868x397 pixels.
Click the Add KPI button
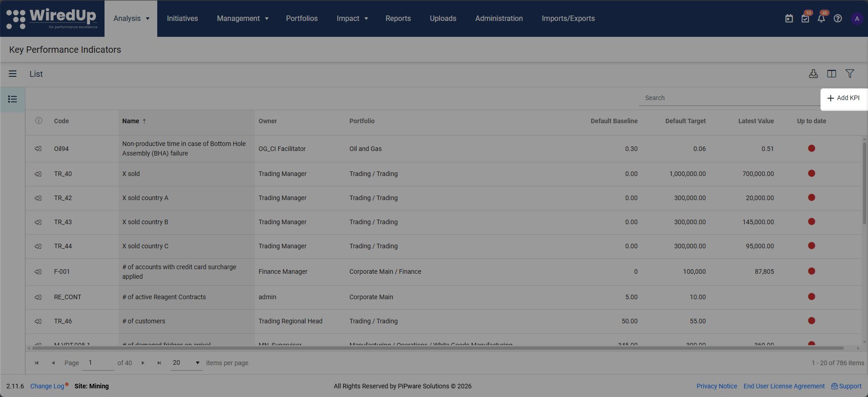point(844,98)
